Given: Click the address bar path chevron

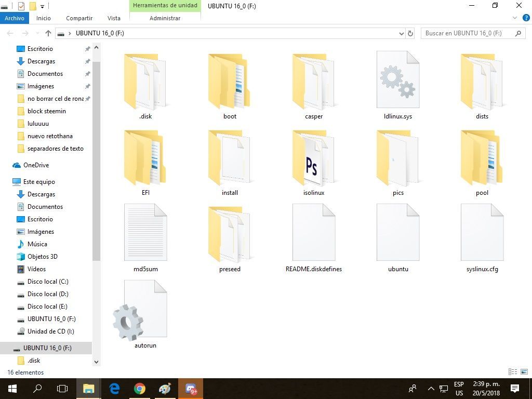Looking at the screenshot, I should click(x=70, y=33).
